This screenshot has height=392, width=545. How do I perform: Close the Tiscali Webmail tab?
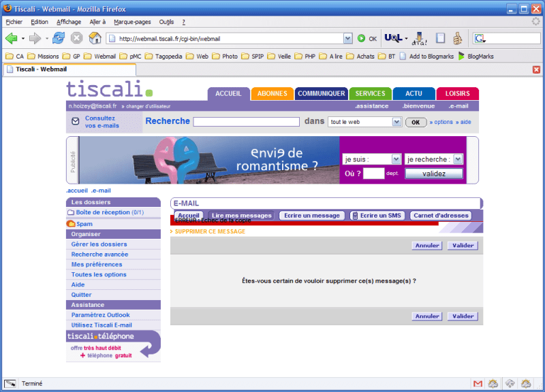pyautogui.click(x=536, y=70)
